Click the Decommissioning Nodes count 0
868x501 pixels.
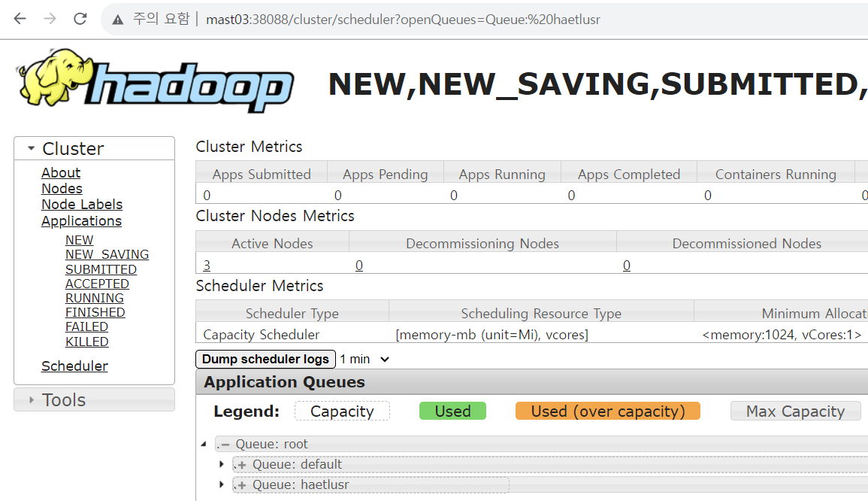pyautogui.click(x=358, y=266)
